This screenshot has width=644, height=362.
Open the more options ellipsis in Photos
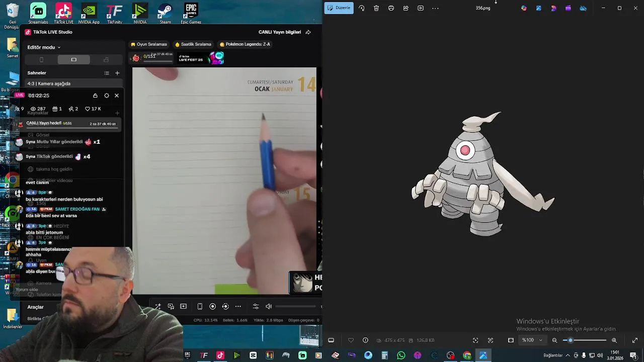pyautogui.click(x=435, y=8)
